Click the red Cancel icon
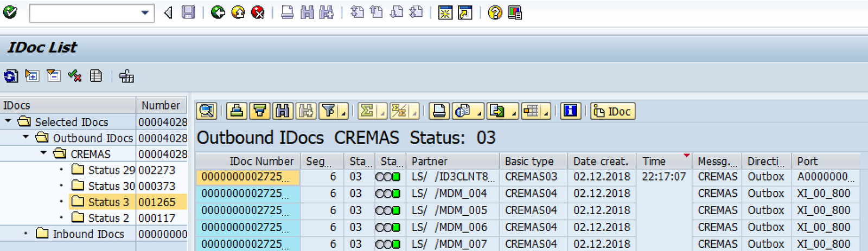 pyautogui.click(x=258, y=12)
